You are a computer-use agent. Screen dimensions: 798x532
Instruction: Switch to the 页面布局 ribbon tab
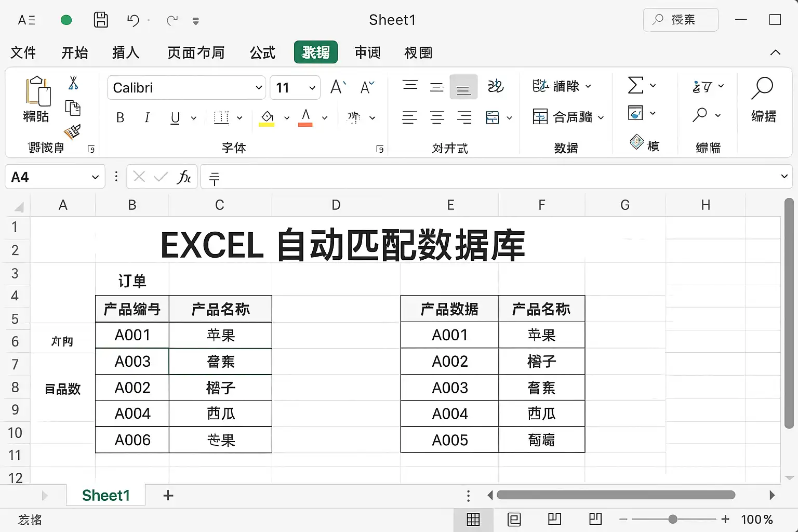196,52
